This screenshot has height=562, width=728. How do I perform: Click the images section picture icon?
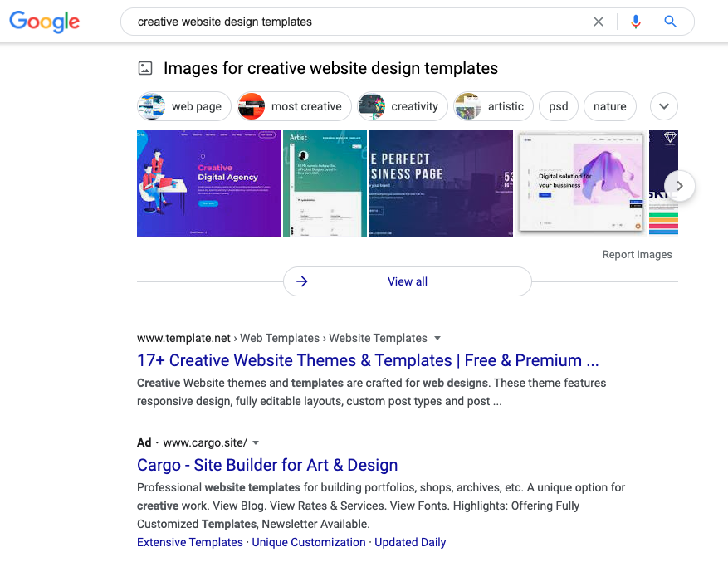pyautogui.click(x=145, y=68)
